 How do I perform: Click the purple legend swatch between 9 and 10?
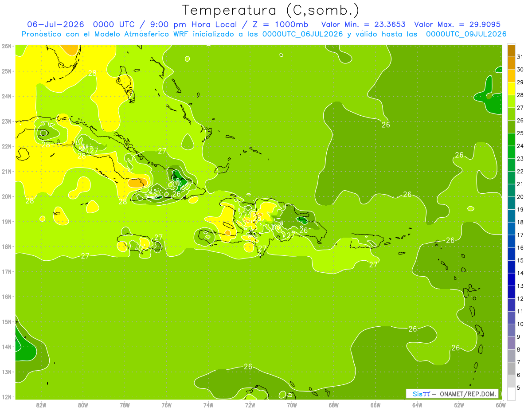pos(511,330)
